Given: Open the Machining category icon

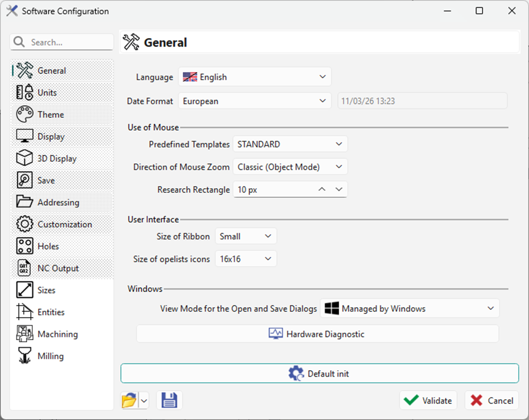Looking at the screenshot, I should pos(25,334).
